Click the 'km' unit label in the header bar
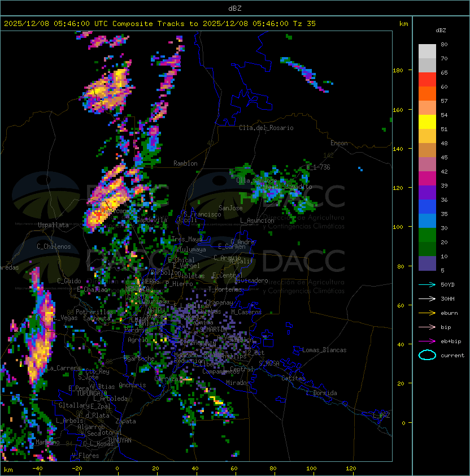 pyautogui.click(x=403, y=24)
